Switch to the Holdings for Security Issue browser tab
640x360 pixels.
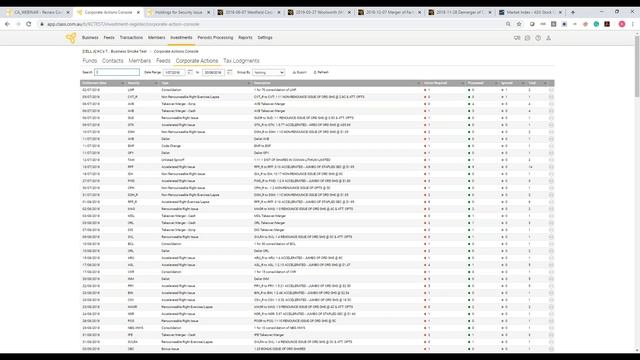coord(178,13)
